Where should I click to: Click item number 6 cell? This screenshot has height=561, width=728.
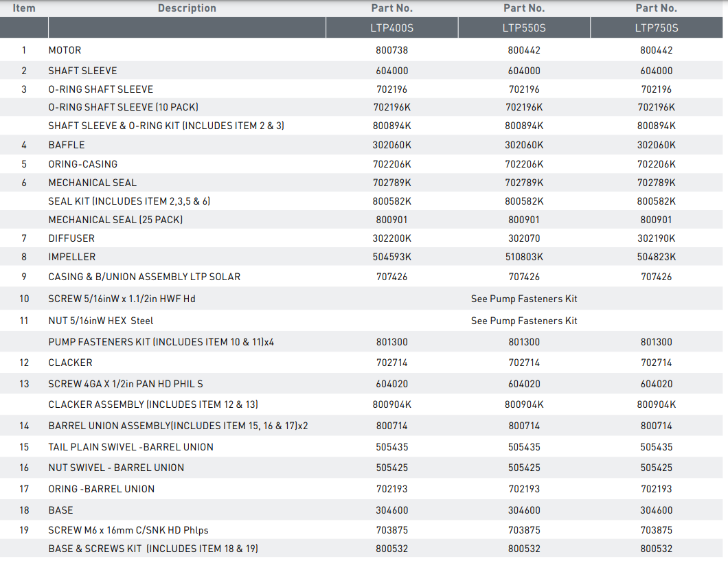click(x=24, y=183)
